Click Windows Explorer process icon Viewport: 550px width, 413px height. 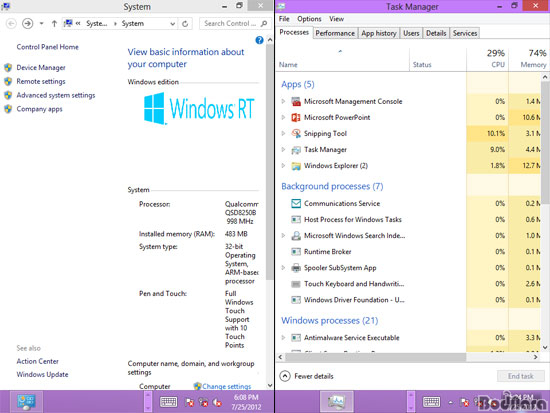click(296, 166)
